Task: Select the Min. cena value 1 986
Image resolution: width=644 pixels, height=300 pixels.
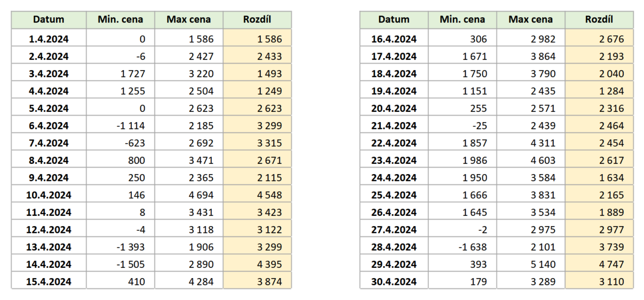Action: point(474,160)
